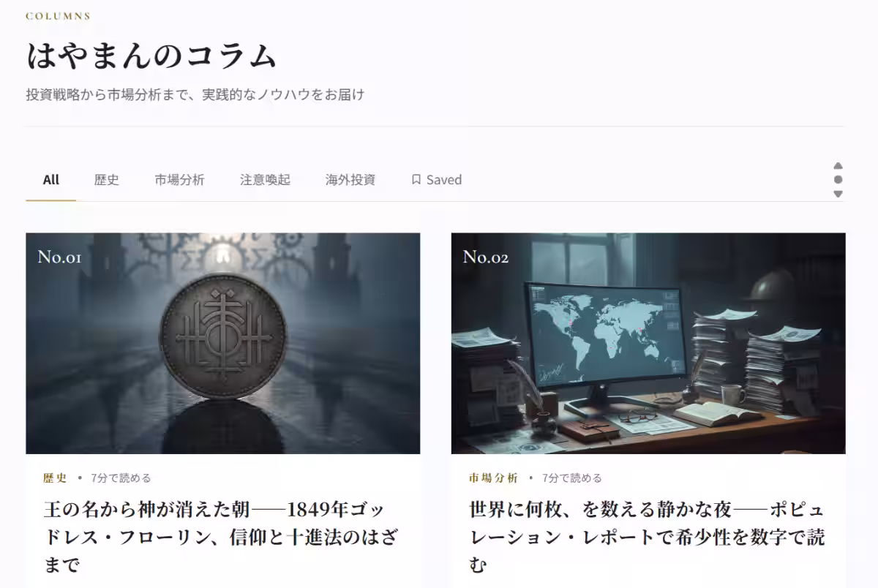This screenshot has width=878, height=588.
Task: Click 市場分析 category label on second card
Action: (493, 478)
